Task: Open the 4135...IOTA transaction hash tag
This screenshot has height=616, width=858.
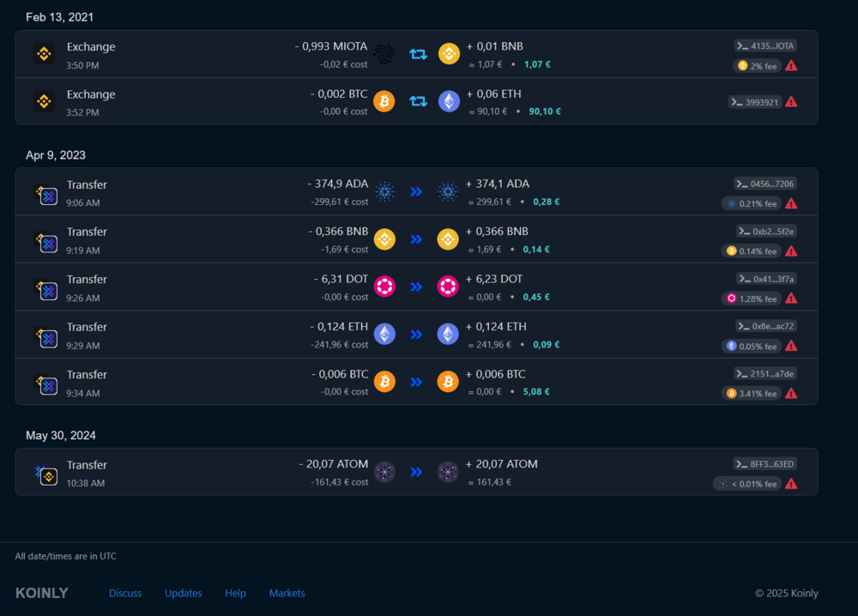Action: (x=765, y=46)
